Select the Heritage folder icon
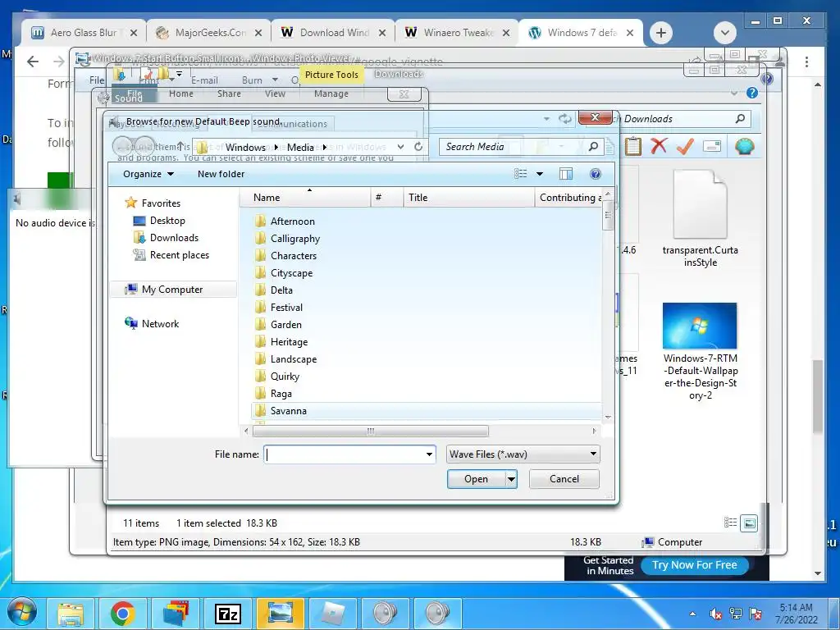Viewport: 840px width, 630px height. coord(260,342)
